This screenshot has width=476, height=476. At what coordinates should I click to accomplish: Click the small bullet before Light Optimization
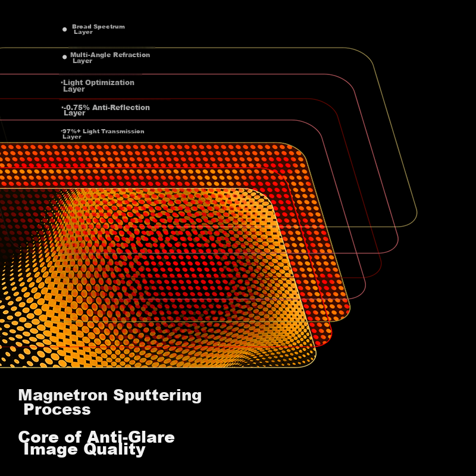click(62, 82)
